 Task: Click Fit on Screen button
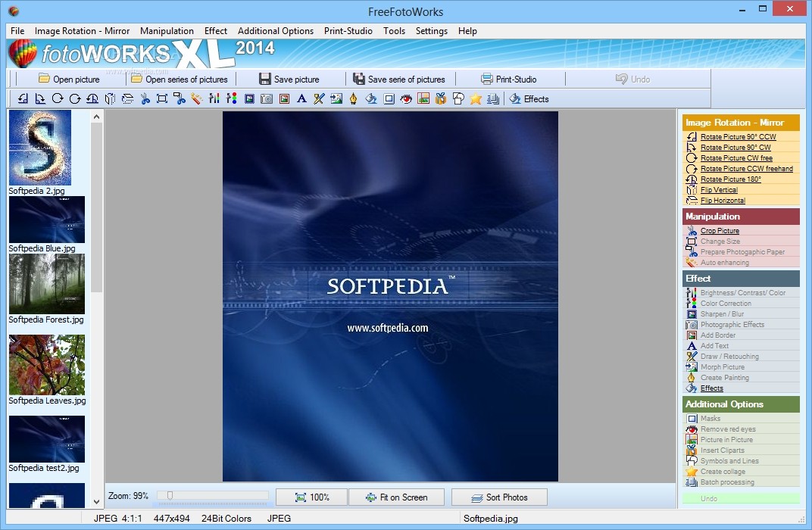tap(396, 497)
